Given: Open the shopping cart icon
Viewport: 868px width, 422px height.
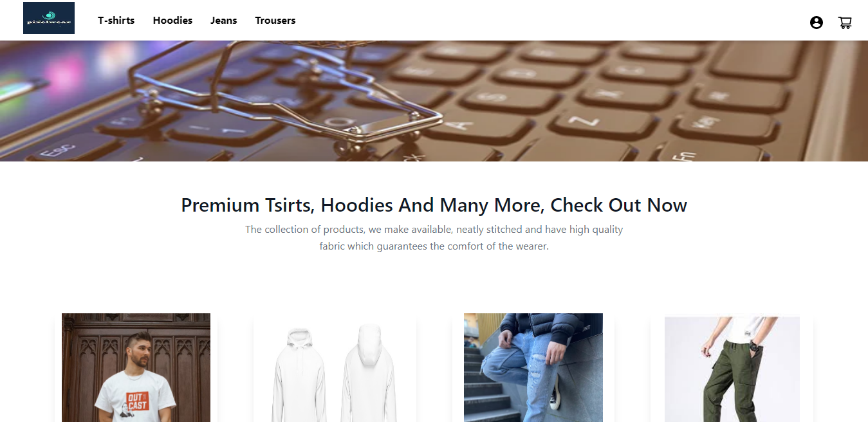Looking at the screenshot, I should coord(845,23).
